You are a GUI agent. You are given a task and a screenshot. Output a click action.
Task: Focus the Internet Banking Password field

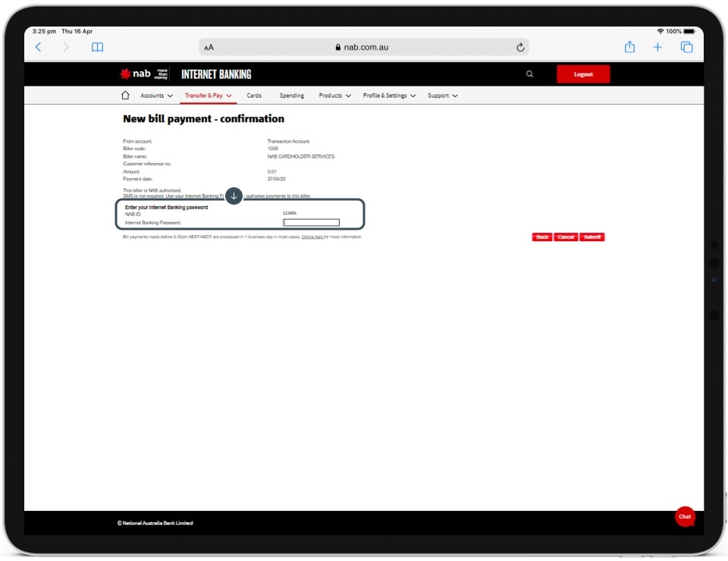pyautogui.click(x=311, y=223)
